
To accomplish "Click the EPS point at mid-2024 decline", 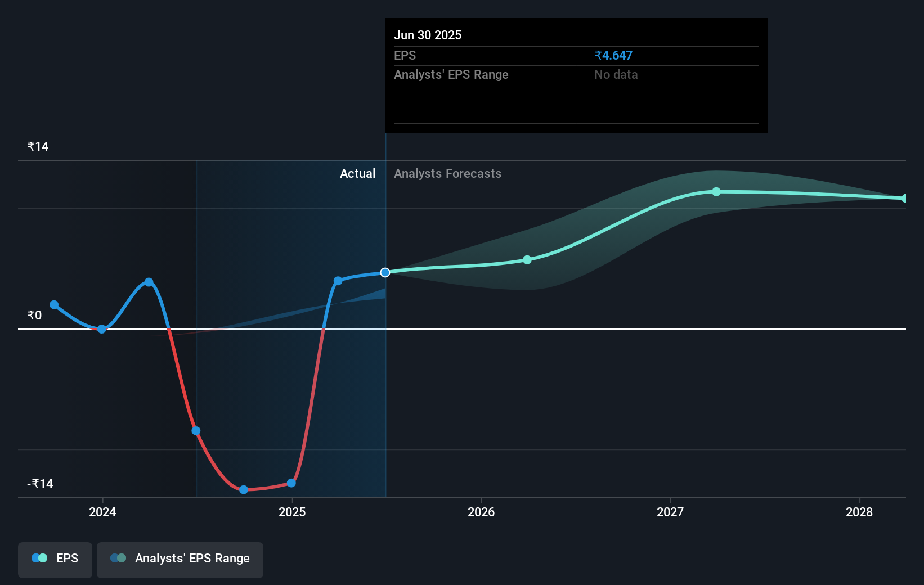I will 196,431.
